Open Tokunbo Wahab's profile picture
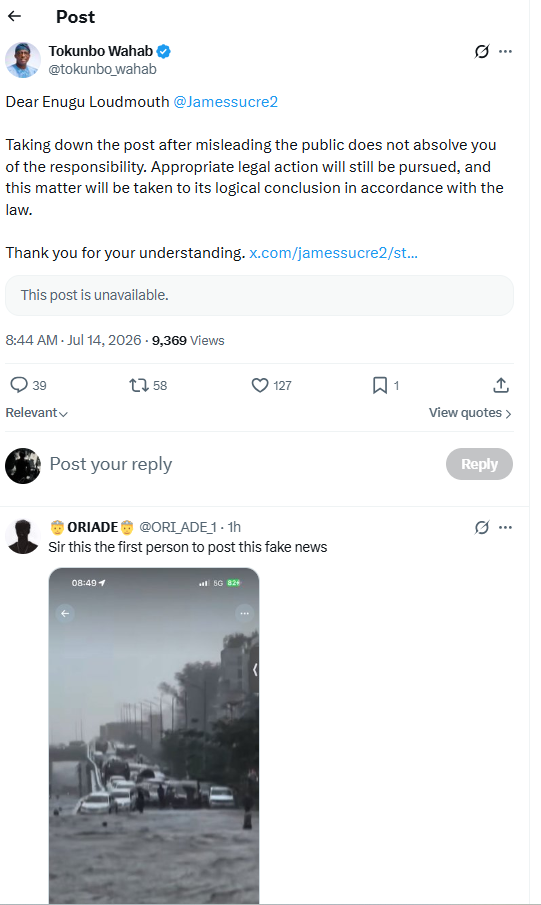541x905 pixels. tap(23, 60)
